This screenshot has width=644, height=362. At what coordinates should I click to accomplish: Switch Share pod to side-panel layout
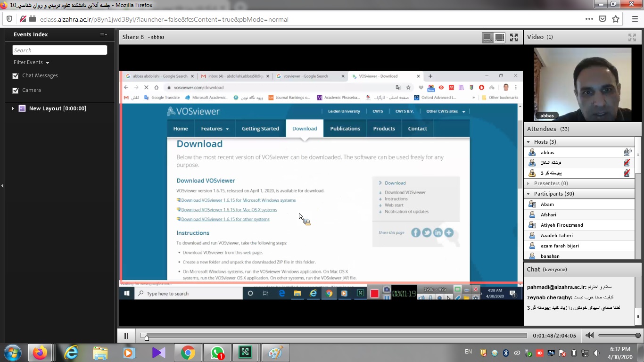click(x=500, y=37)
